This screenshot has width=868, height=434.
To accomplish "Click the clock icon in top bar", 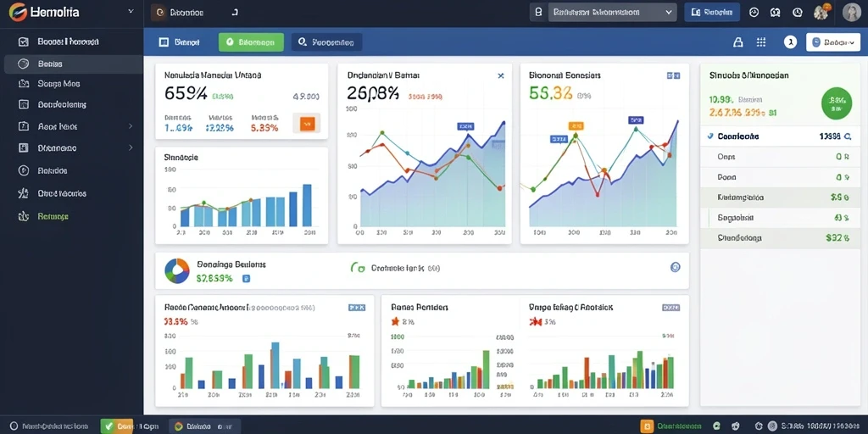I will [x=798, y=12].
